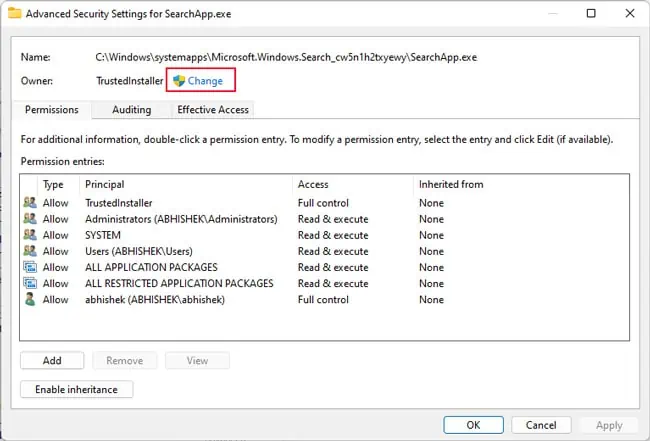Screen dimensions: 650x441
Task: Click the user icon for abhishek entry
Action: point(30,299)
